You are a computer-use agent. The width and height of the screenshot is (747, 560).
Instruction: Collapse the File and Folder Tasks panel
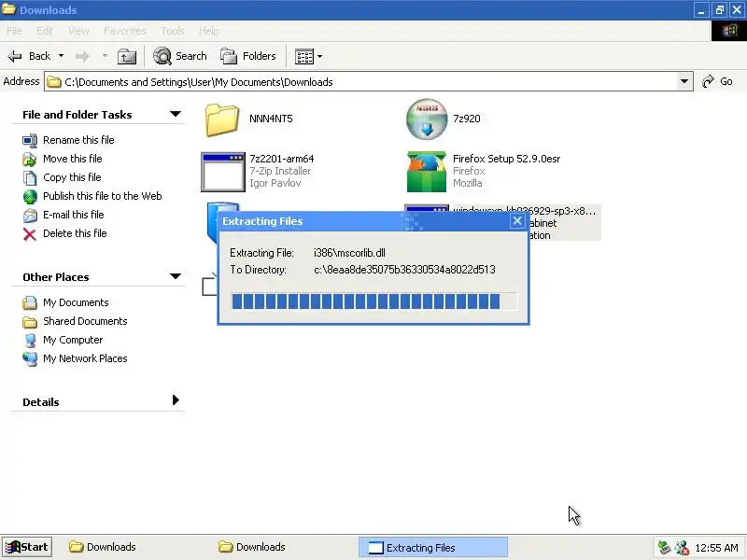(176, 114)
